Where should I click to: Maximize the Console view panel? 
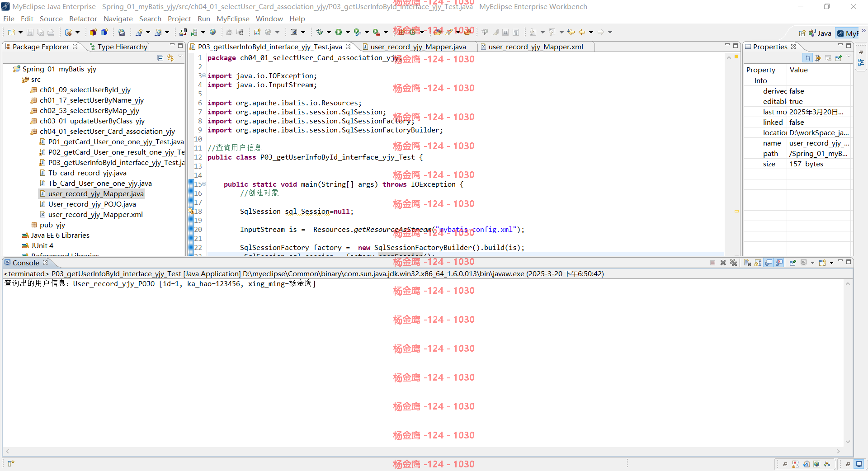point(849,262)
